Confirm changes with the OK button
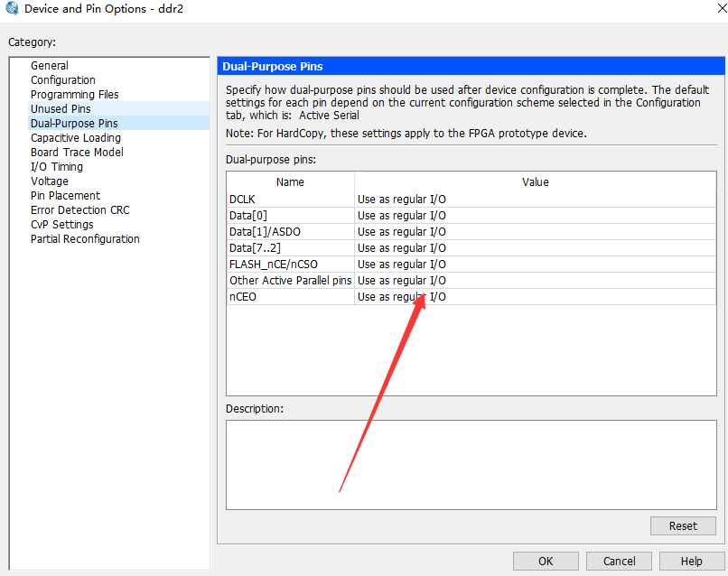728x576 pixels. click(546, 560)
